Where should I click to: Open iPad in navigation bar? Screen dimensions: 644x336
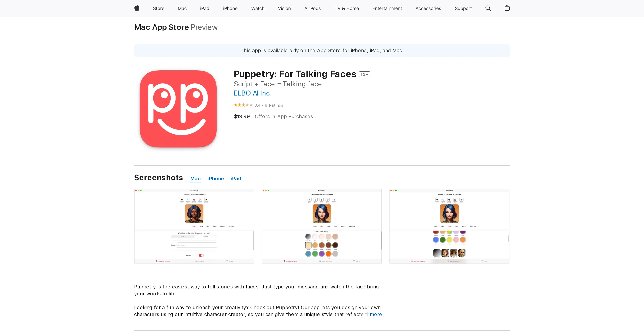click(x=205, y=8)
